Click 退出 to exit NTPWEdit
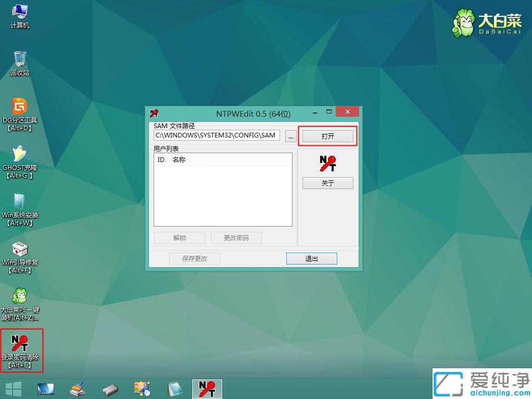This screenshot has height=399, width=532. 311,258
